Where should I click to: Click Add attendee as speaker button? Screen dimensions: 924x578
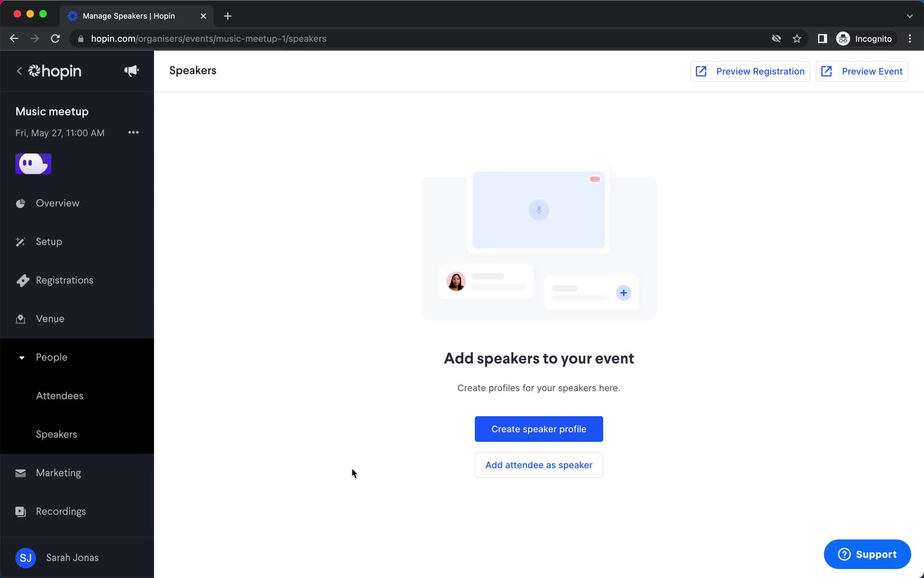point(539,465)
